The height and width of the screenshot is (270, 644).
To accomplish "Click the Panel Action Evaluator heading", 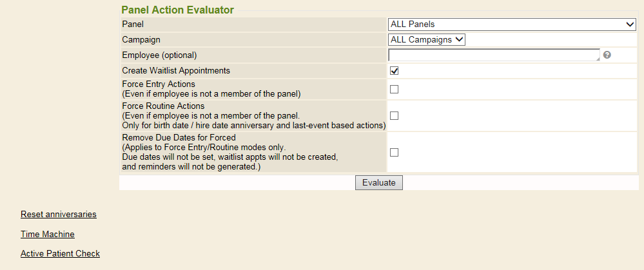I will pyautogui.click(x=177, y=10).
